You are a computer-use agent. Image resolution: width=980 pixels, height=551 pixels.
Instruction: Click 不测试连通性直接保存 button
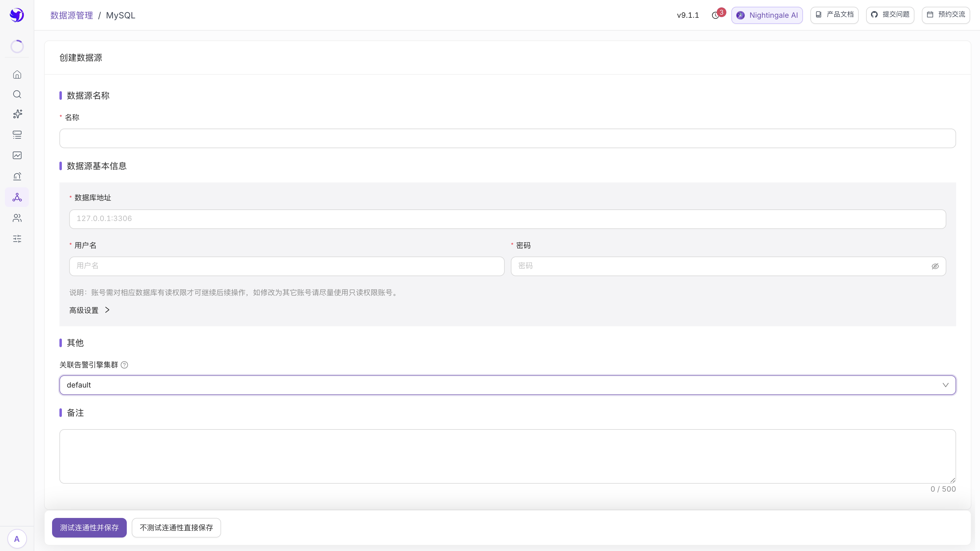176,528
